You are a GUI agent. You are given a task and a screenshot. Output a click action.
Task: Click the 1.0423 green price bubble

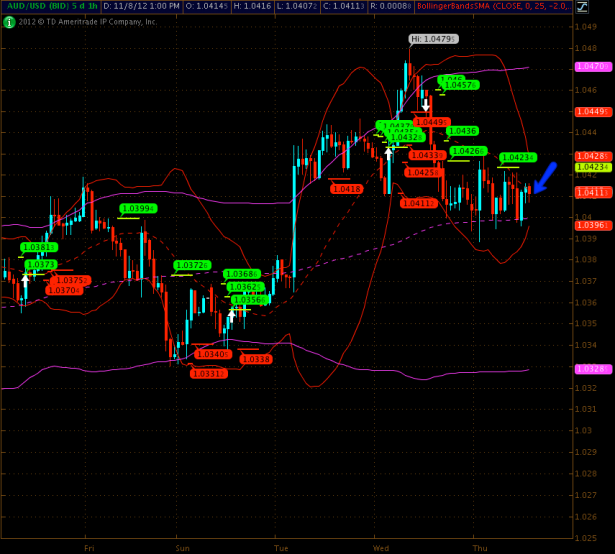(x=518, y=157)
